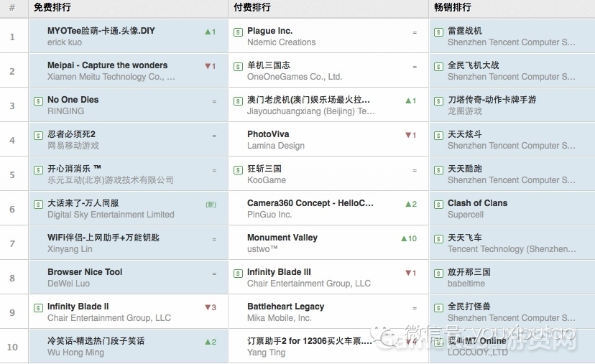Click developer name Yang Ting
Screen dimensions: 595x364
click(267, 353)
